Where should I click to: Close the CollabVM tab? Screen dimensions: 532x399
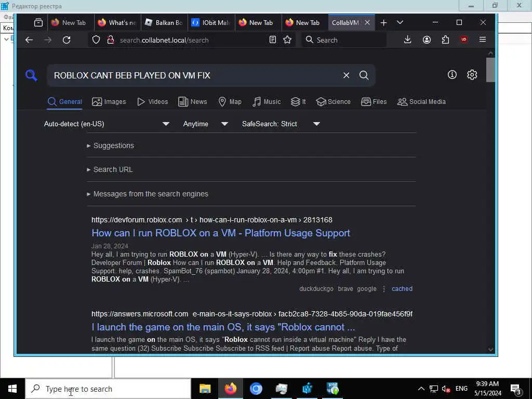[367, 23]
